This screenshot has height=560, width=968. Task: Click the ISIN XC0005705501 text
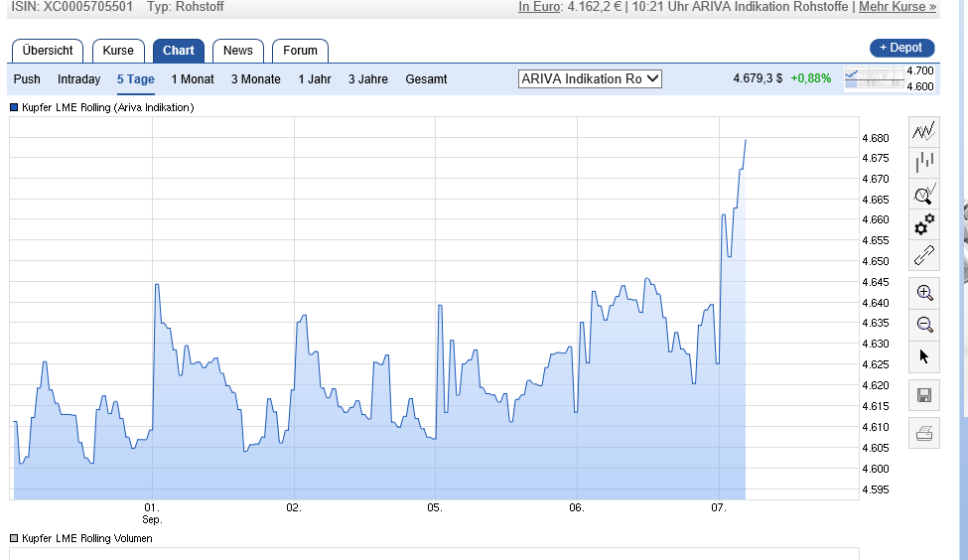pos(71,7)
